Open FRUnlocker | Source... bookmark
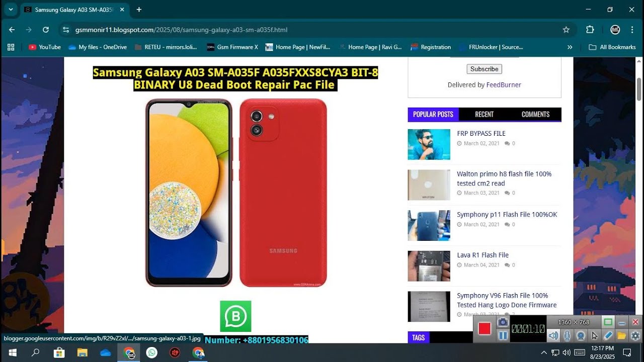 (x=491, y=47)
